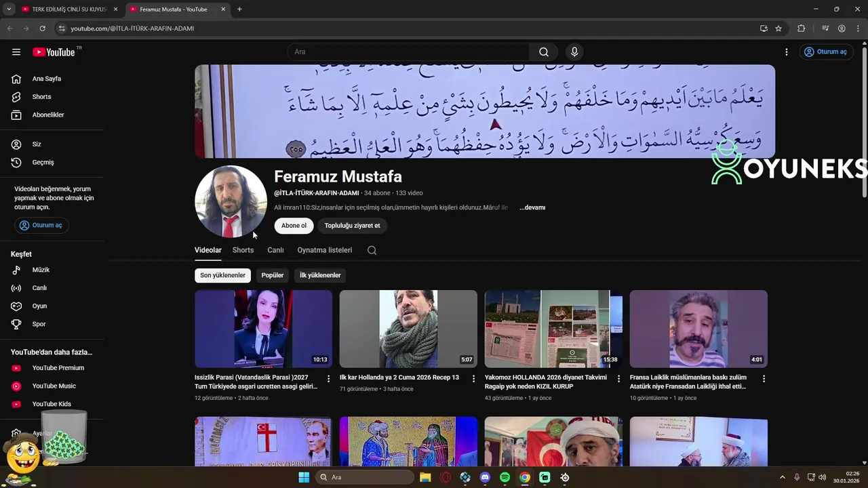
Task: Bookmark this page with the star icon
Action: pos(778,28)
